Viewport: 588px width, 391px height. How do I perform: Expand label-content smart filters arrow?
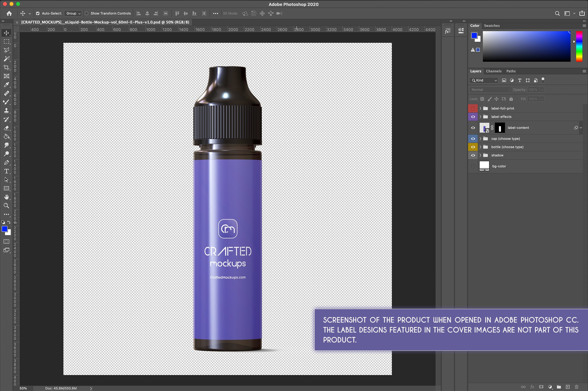coord(581,128)
